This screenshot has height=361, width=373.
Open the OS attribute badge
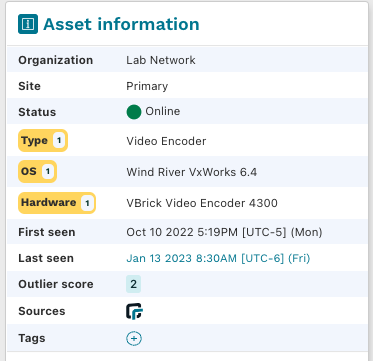tap(37, 172)
